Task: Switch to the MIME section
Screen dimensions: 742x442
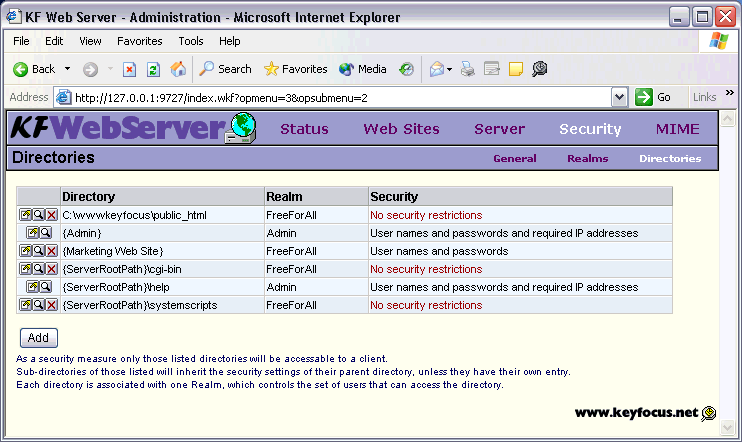Action: click(x=677, y=129)
